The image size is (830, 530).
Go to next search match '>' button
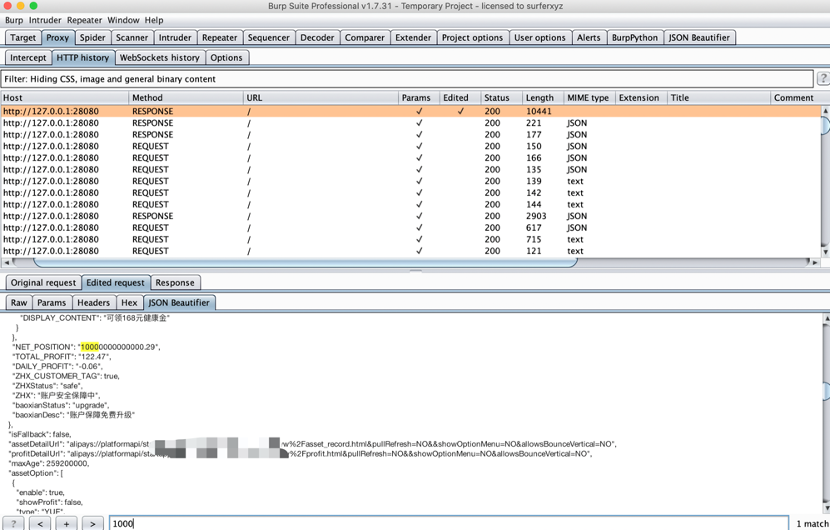pos(93,524)
